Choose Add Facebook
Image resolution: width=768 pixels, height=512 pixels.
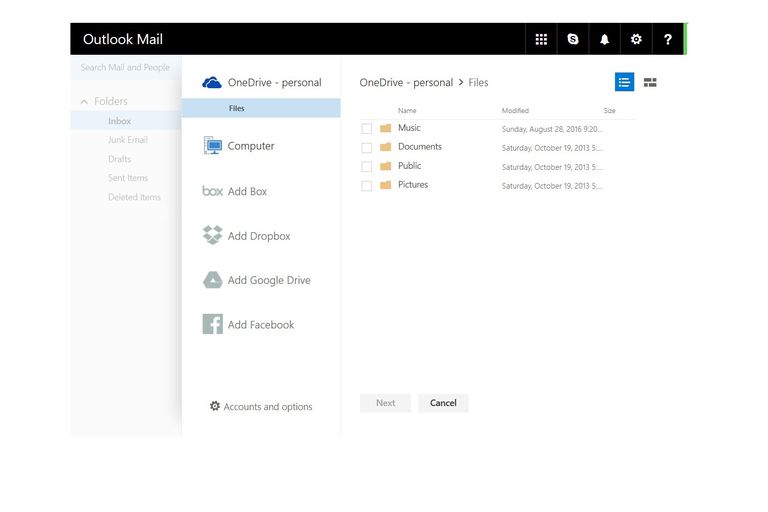pos(261,325)
